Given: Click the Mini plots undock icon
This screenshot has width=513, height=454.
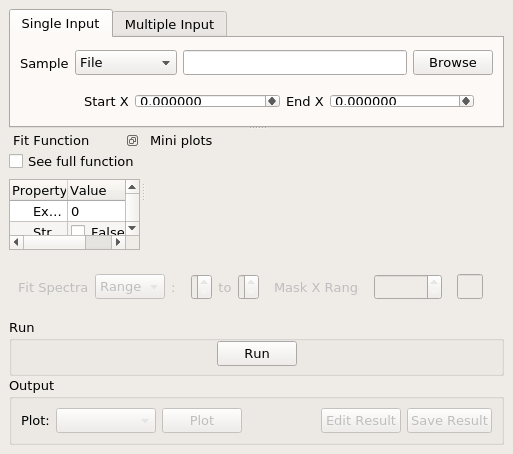Looking at the screenshot, I should click(132, 141).
